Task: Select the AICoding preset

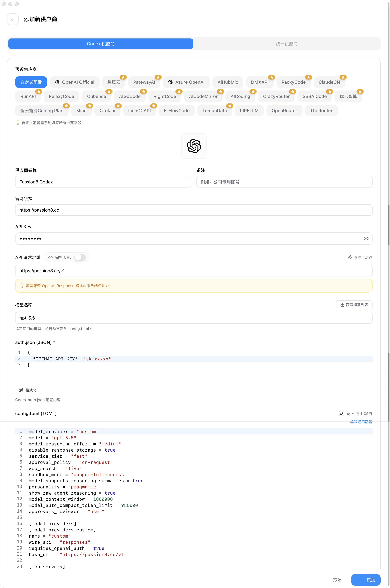Action: coord(240,96)
